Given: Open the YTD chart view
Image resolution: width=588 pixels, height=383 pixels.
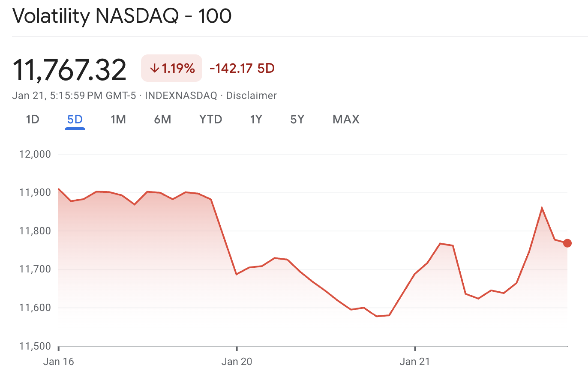Looking at the screenshot, I should (210, 120).
